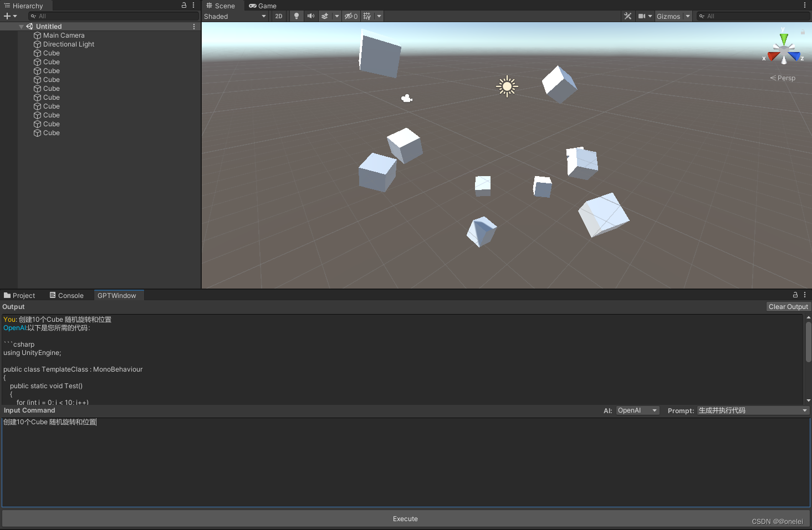Viewport: 812px width, 530px height.
Task: Toggle 2D view mode in Scene
Action: pyautogui.click(x=279, y=16)
